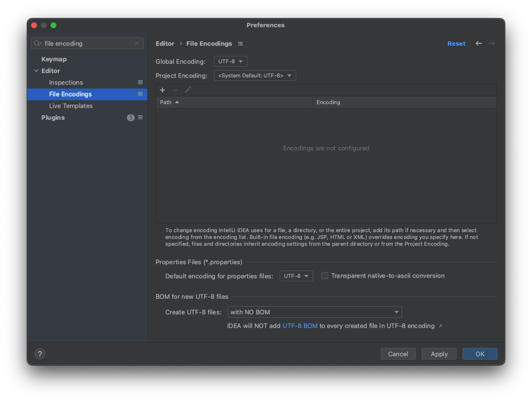This screenshot has height=401, width=532.
Task: Click the remove path minus icon
Action: [175, 90]
